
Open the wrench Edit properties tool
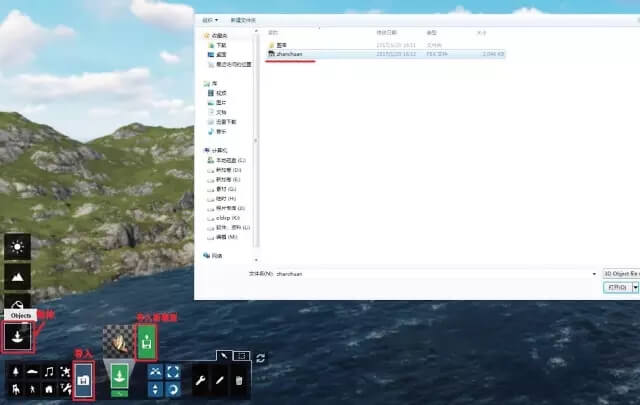click(x=200, y=380)
